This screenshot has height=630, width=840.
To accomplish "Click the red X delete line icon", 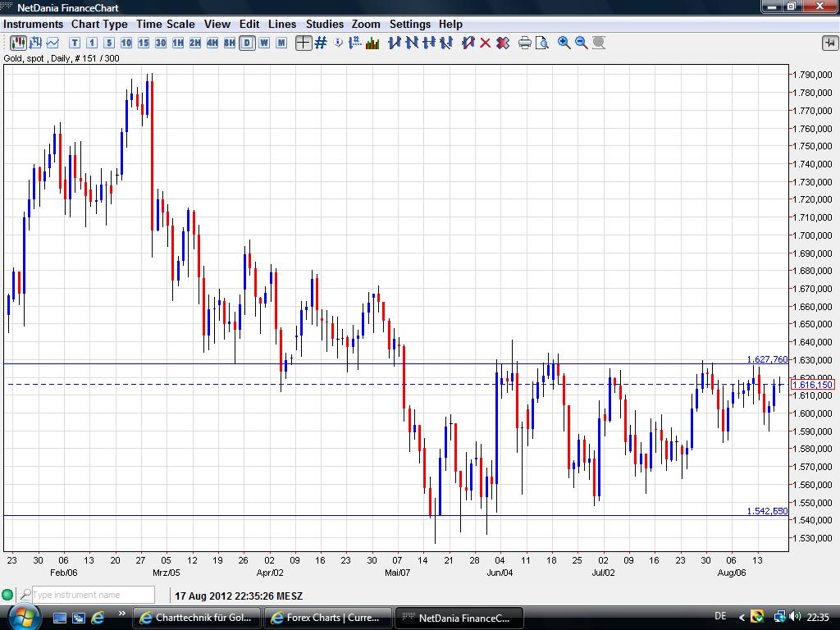I will coord(485,43).
